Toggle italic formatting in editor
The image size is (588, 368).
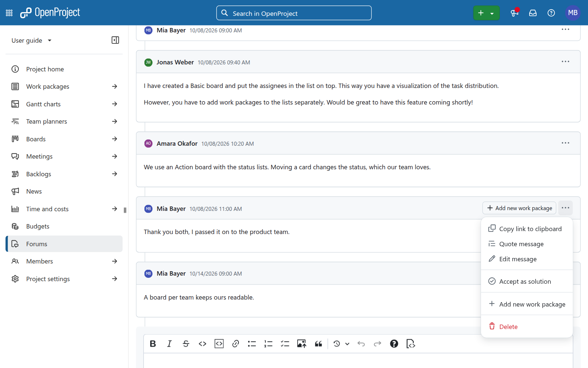click(x=169, y=344)
